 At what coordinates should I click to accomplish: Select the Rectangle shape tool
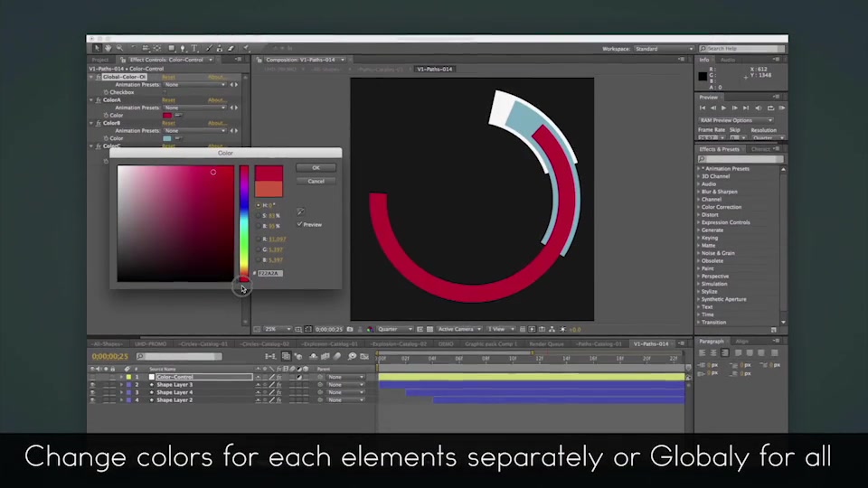point(172,49)
